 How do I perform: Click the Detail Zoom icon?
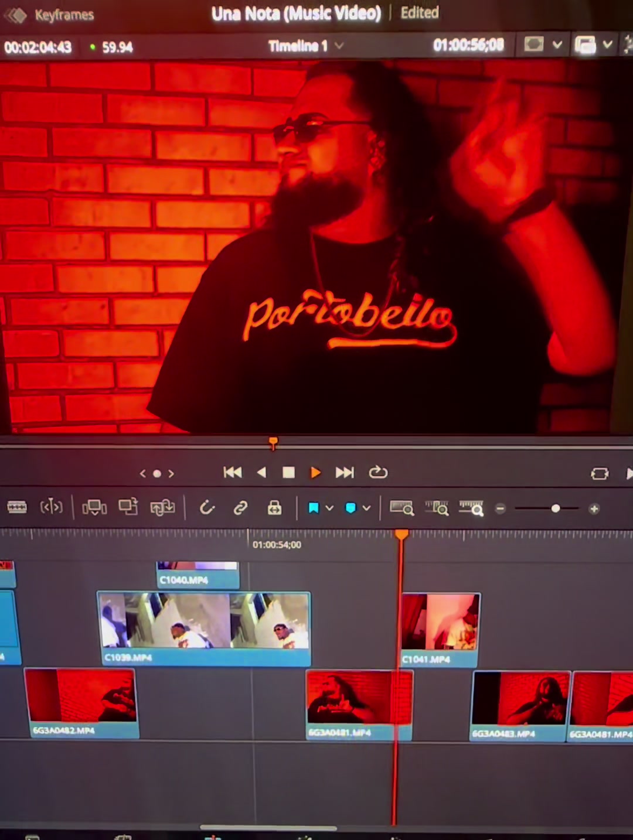click(x=437, y=508)
